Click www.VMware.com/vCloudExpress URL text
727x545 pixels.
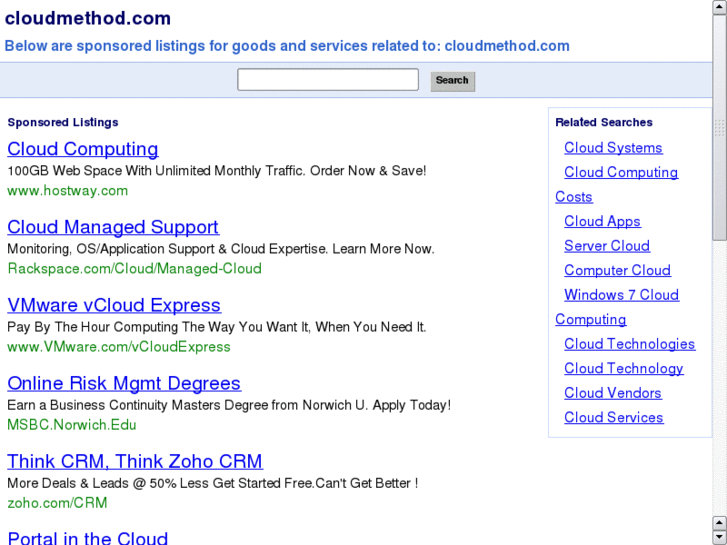point(119,347)
